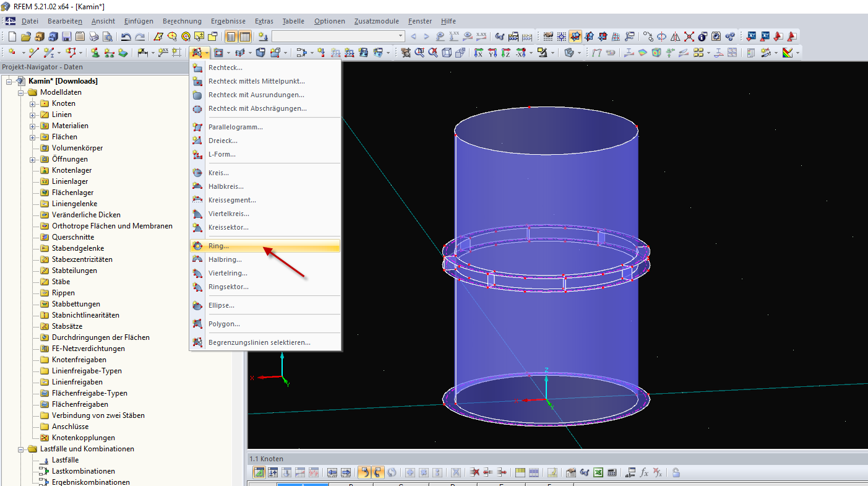Create a new model with the blank page icon
This screenshot has height=486, width=868.
(12, 37)
